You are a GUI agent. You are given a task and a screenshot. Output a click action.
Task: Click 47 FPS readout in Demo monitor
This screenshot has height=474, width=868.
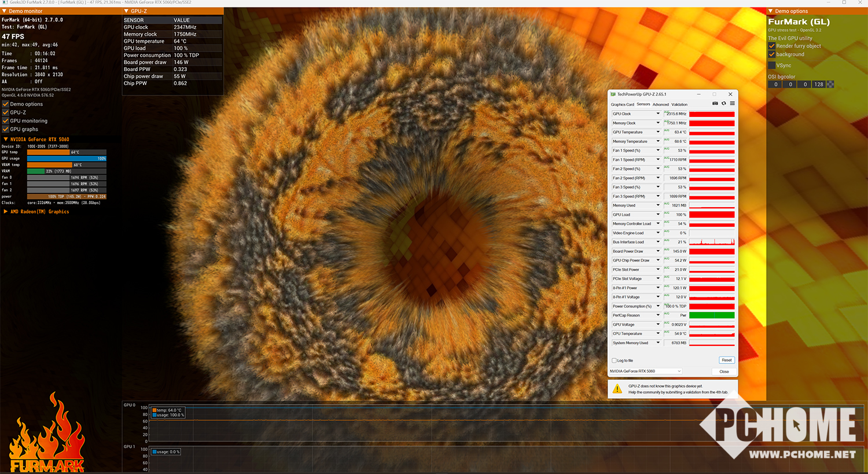13,36
